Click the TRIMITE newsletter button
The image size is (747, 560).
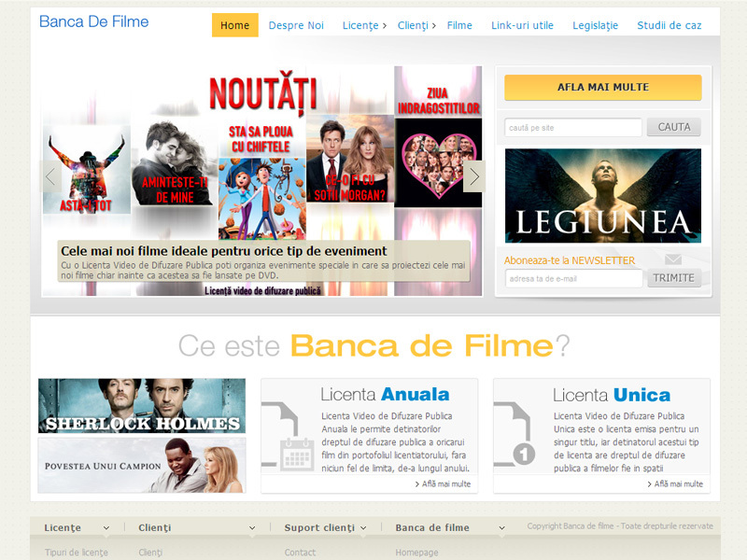673,278
